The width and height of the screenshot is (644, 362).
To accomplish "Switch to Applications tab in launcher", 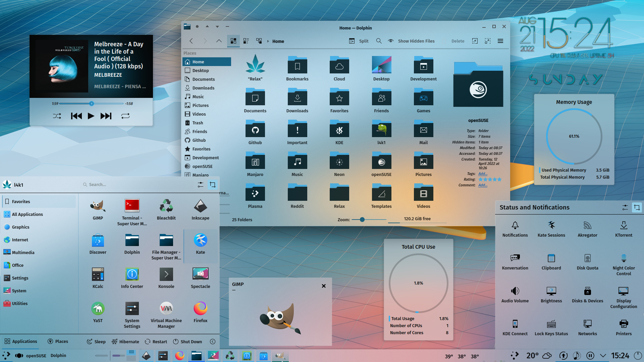I will [x=21, y=341].
